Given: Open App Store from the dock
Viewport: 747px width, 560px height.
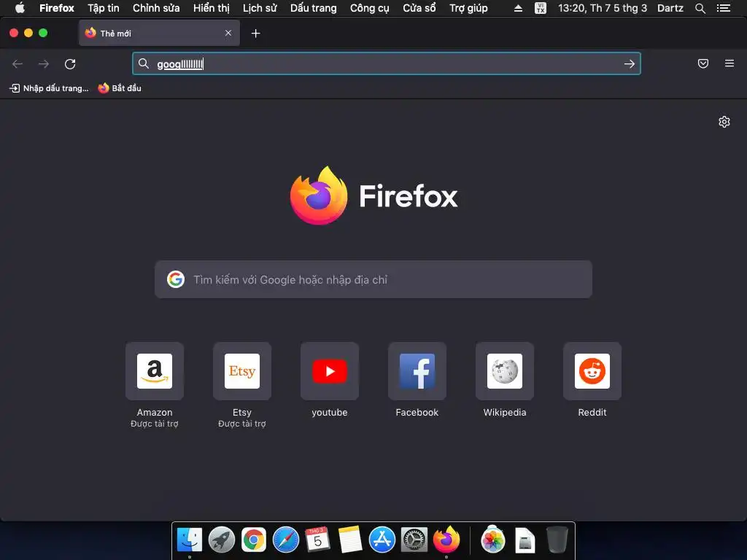Looking at the screenshot, I should (382, 540).
